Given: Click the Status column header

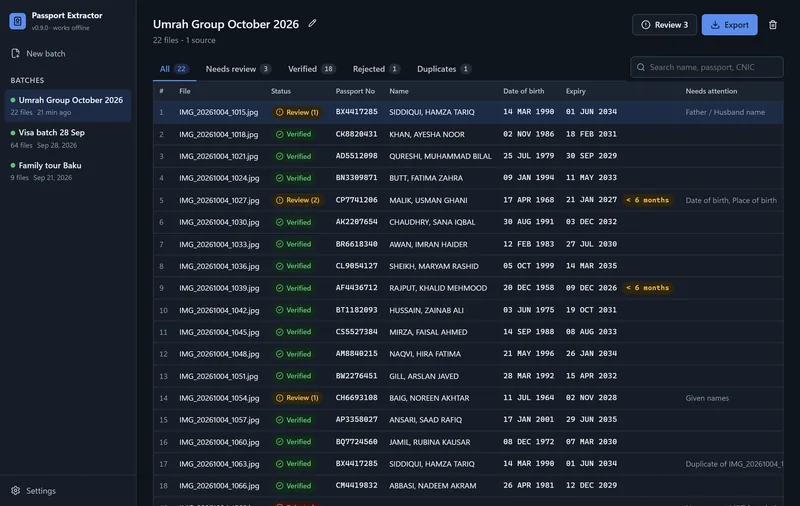Looking at the screenshot, I should click(x=281, y=91).
